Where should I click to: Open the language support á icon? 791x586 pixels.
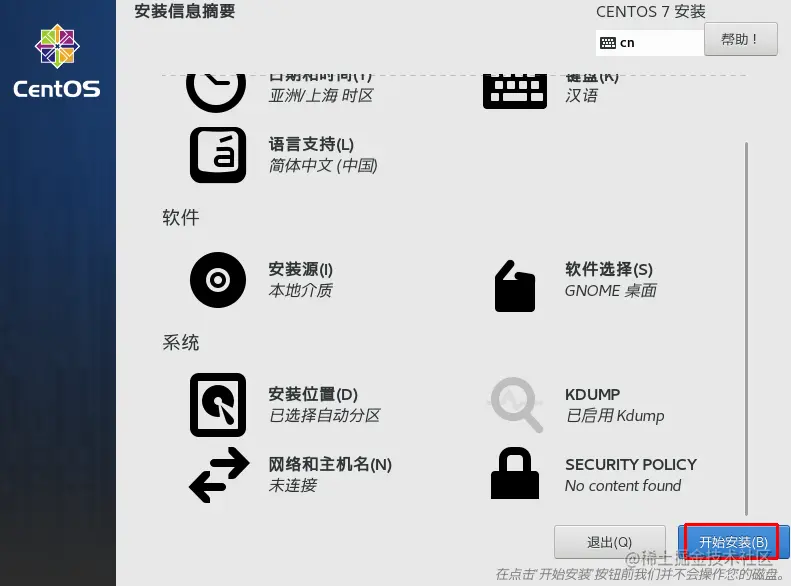click(x=218, y=155)
